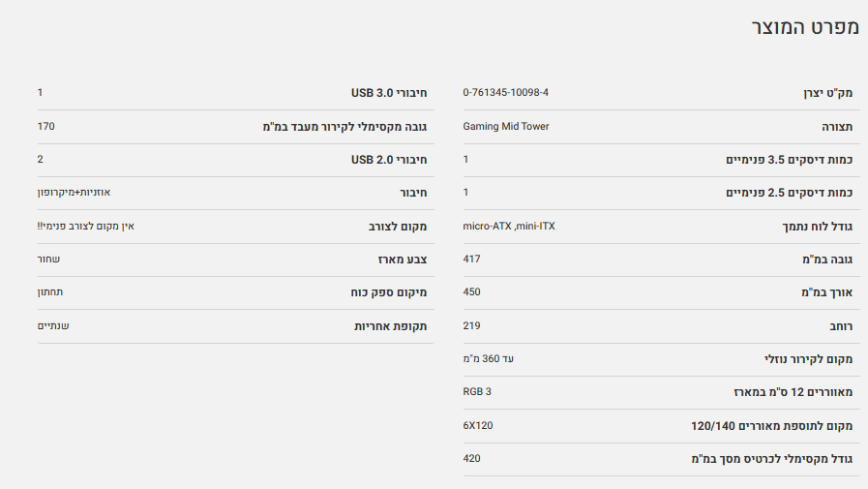
Task: Click the power supply position "תחתון"
Action: 50,292
